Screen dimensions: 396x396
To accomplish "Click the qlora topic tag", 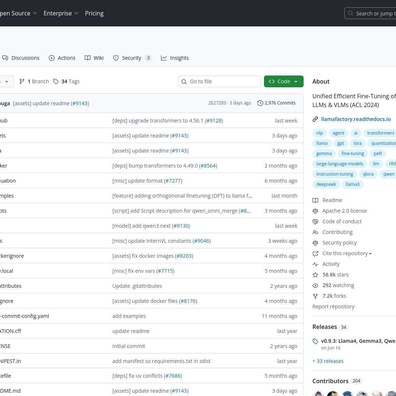I will click(x=368, y=174).
